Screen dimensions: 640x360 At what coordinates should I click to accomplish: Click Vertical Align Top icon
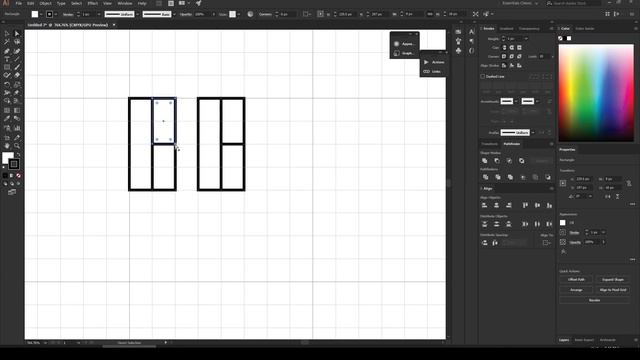(525, 205)
